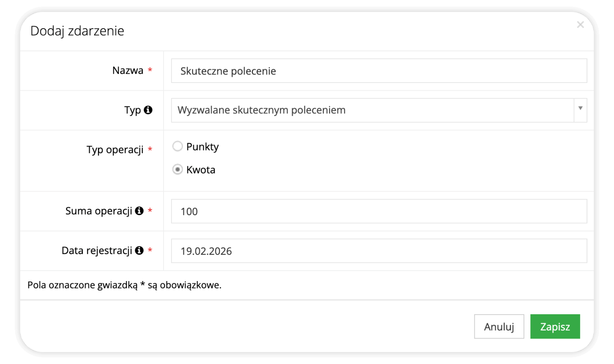Click the Typ dropdown arrow
The width and height of the screenshot is (614, 364).
coord(580,109)
